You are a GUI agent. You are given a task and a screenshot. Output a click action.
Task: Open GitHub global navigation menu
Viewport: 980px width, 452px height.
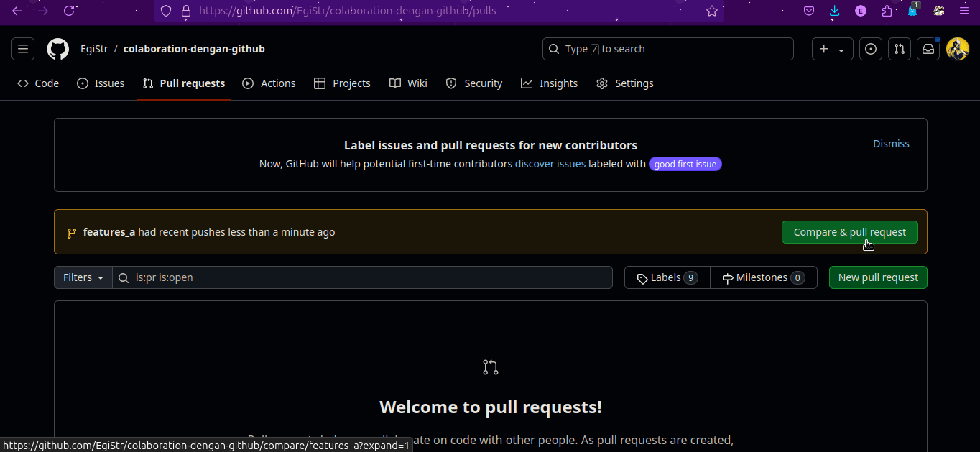click(x=23, y=49)
